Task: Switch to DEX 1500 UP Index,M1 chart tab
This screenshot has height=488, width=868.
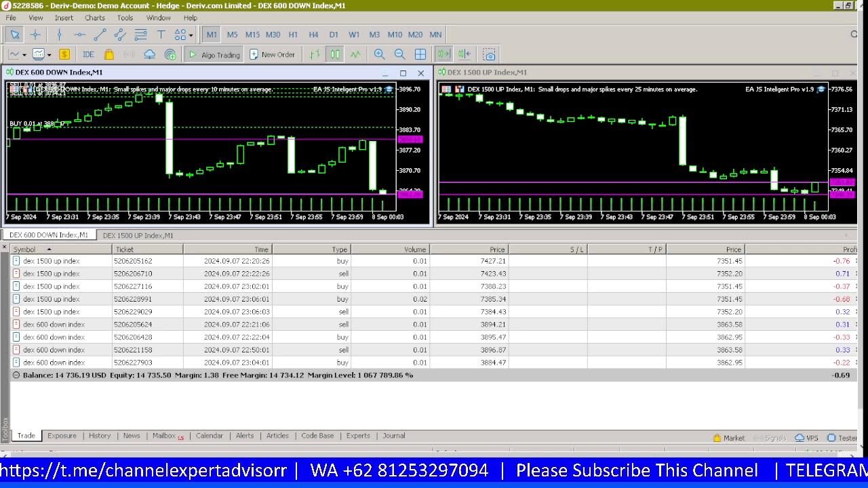Action: tap(138, 235)
